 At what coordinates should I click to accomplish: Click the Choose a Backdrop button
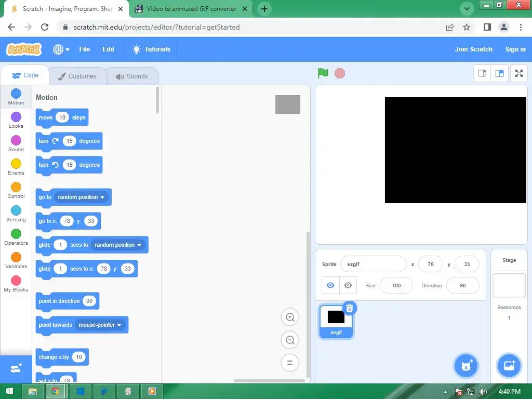[509, 365]
